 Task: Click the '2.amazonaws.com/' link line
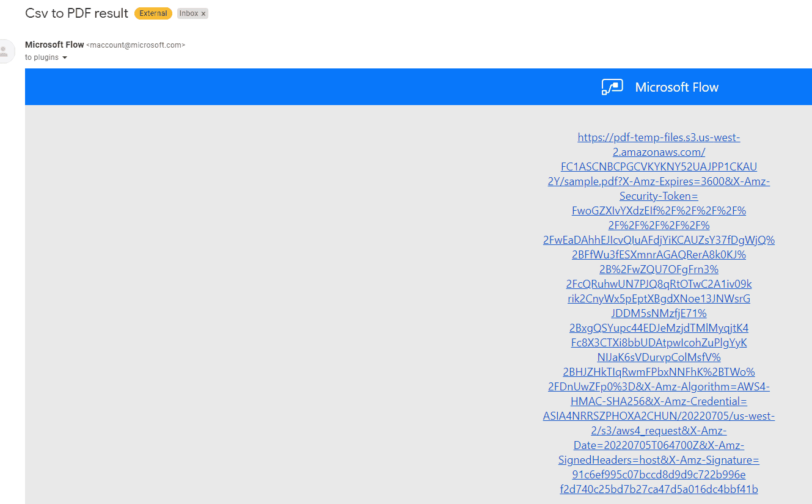pyautogui.click(x=659, y=152)
